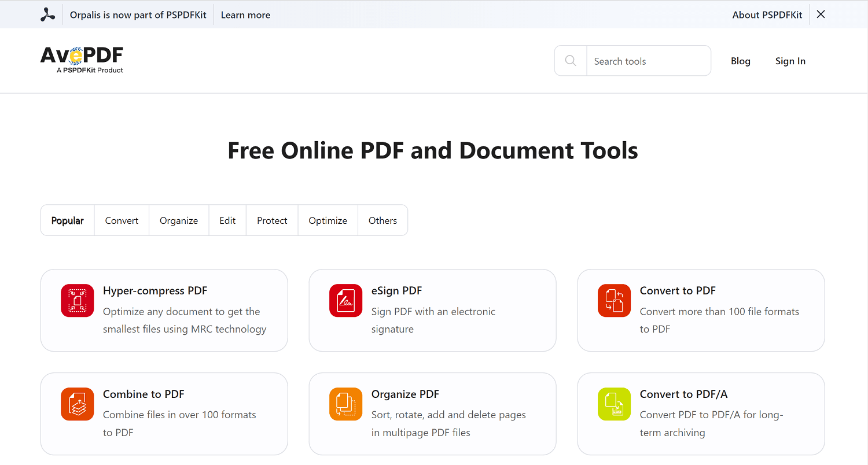Select the Combine to PDF stacked-pages icon
Viewport: 868px width, 465px height.
[77, 404]
